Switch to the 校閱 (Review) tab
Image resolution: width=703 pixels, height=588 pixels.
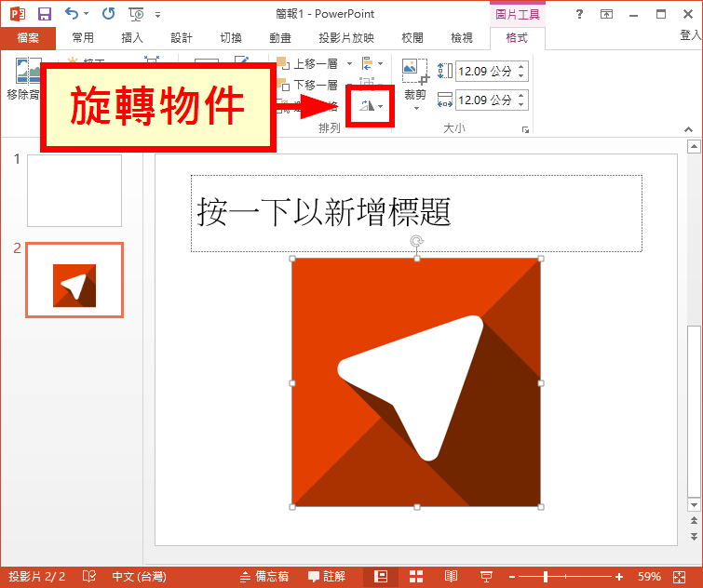coord(412,38)
